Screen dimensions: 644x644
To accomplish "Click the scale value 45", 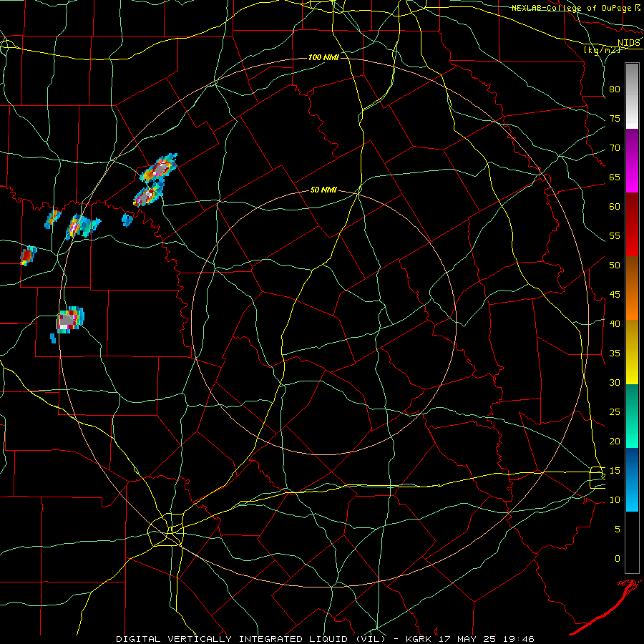I will pos(615,295).
